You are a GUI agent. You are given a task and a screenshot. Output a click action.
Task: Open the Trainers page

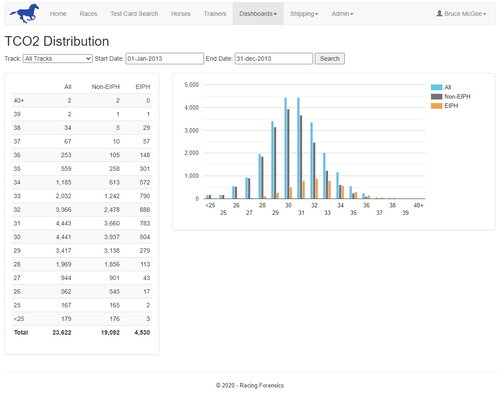tap(215, 14)
